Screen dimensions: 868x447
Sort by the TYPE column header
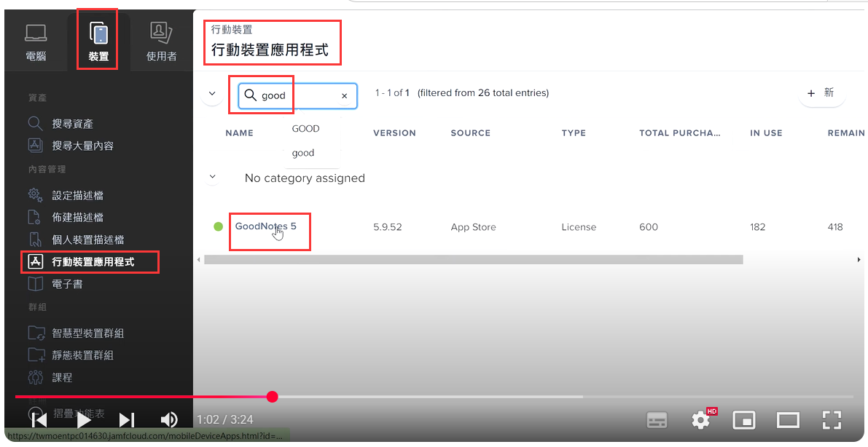click(574, 132)
